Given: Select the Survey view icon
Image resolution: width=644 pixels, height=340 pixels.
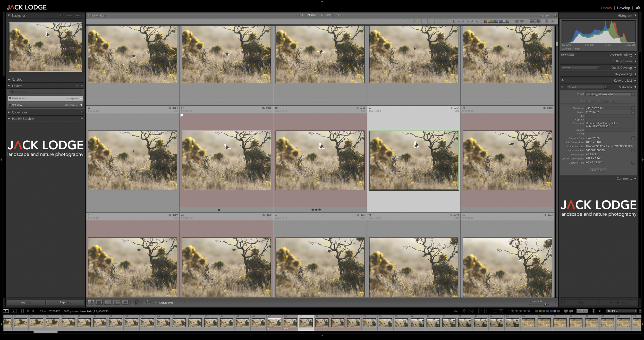Looking at the screenshot, I should [x=116, y=302].
